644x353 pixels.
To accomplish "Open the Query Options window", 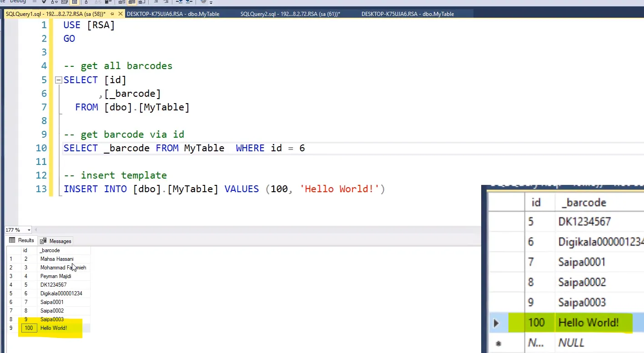I will 63,2.
